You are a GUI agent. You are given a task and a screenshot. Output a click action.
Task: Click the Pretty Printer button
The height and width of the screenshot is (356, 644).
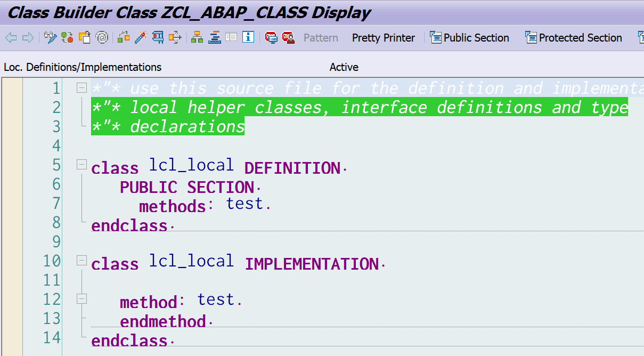pyautogui.click(x=384, y=38)
